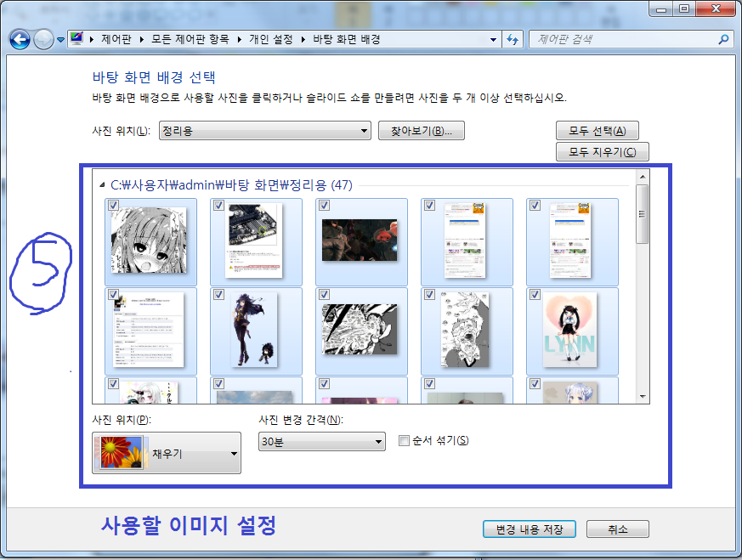Uncheck the first manga girl thumbnail checkbox
This screenshot has height=560, width=742.
click(113, 206)
